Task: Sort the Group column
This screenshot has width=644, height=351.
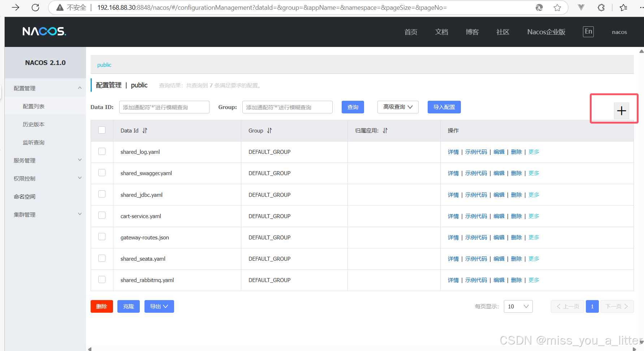Action: click(x=269, y=130)
